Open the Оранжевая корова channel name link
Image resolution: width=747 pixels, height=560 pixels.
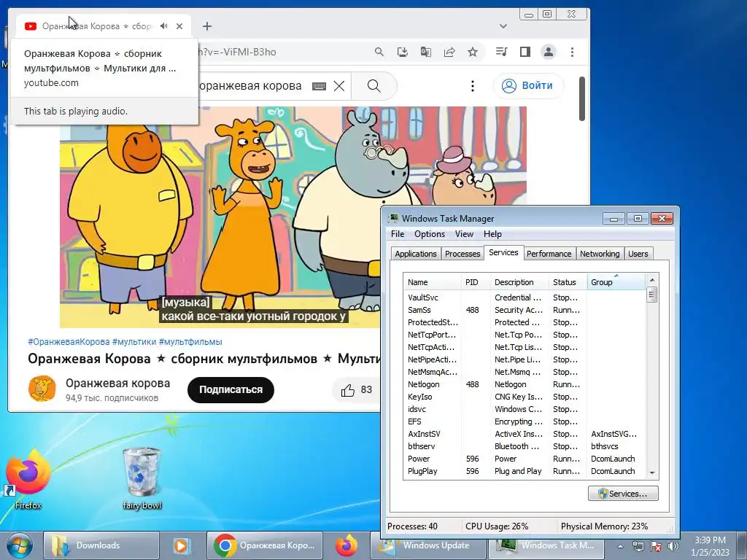[117, 383]
